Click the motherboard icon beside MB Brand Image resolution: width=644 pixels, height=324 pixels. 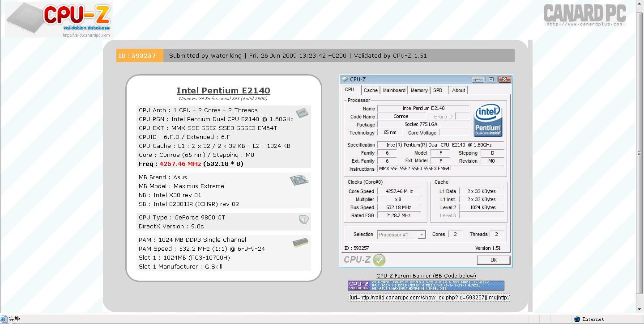pos(299,180)
